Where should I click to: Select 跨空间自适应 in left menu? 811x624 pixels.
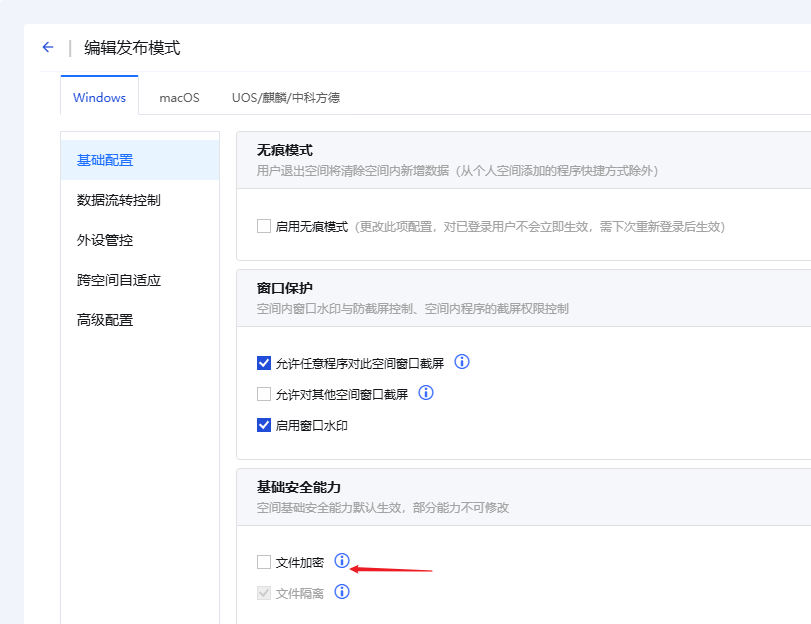point(118,280)
